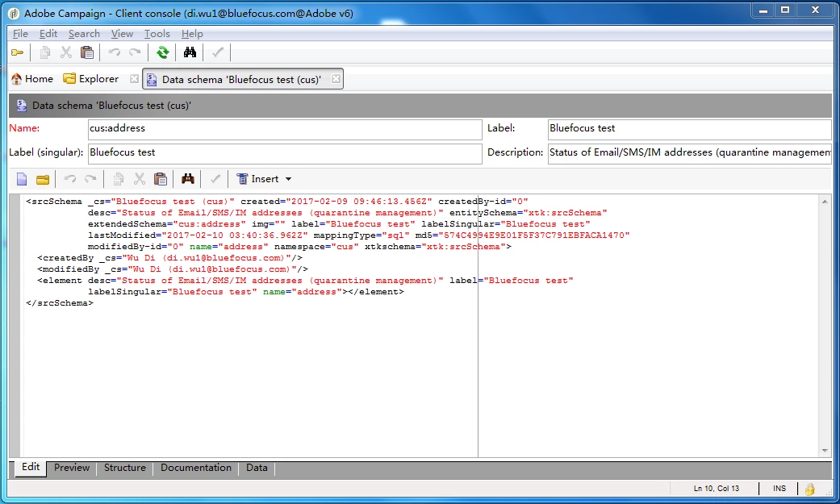This screenshot has height=504, width=840.
Task: Close the Explorer tab
Action: click(x=134, y=79)
